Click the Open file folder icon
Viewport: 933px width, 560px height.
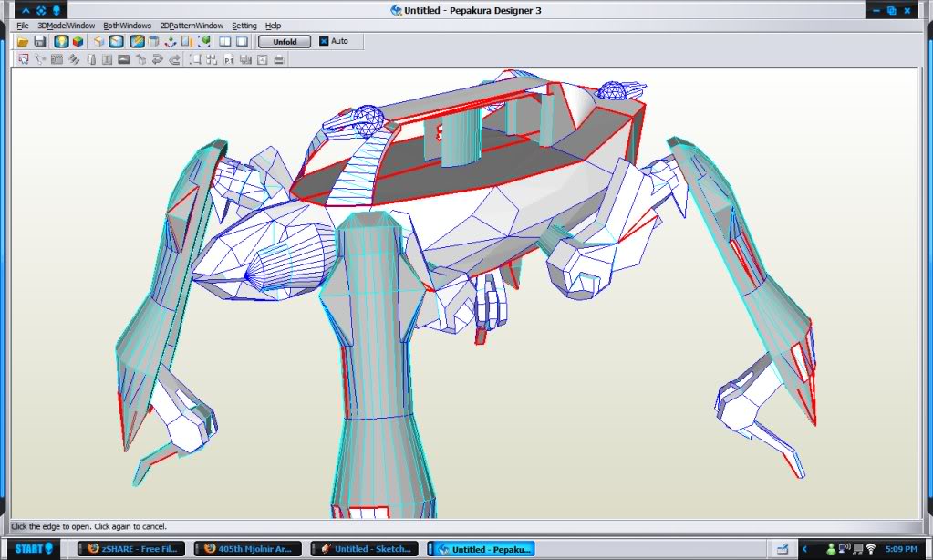click(x=23, y=42)
